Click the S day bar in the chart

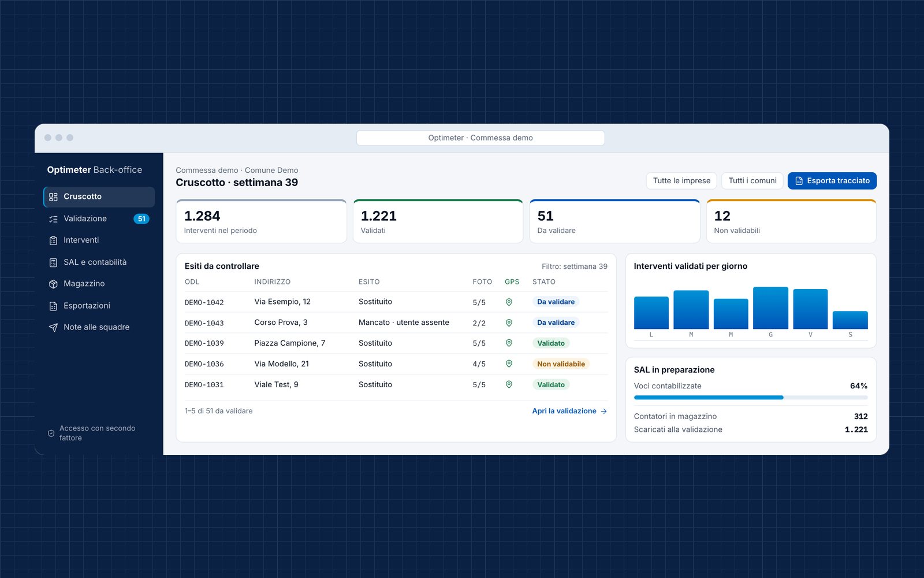tap(850, 320)
